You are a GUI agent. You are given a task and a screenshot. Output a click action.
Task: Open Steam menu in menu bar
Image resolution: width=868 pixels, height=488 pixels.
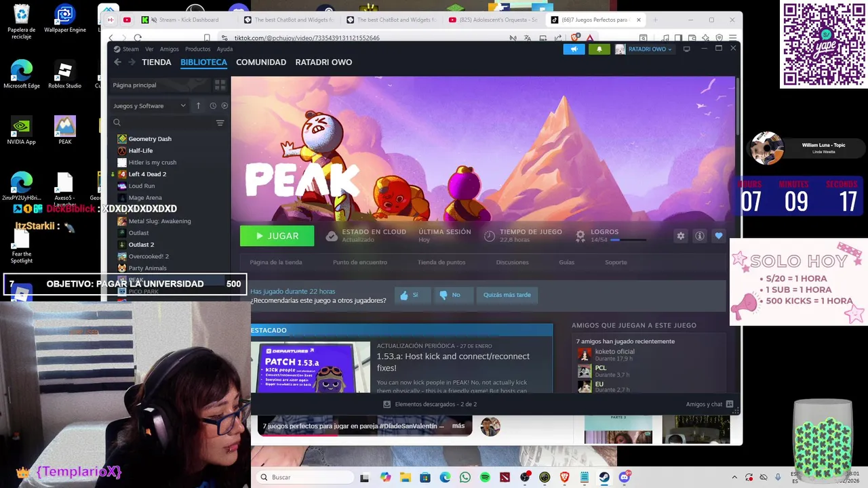click(x=126, y=49)
